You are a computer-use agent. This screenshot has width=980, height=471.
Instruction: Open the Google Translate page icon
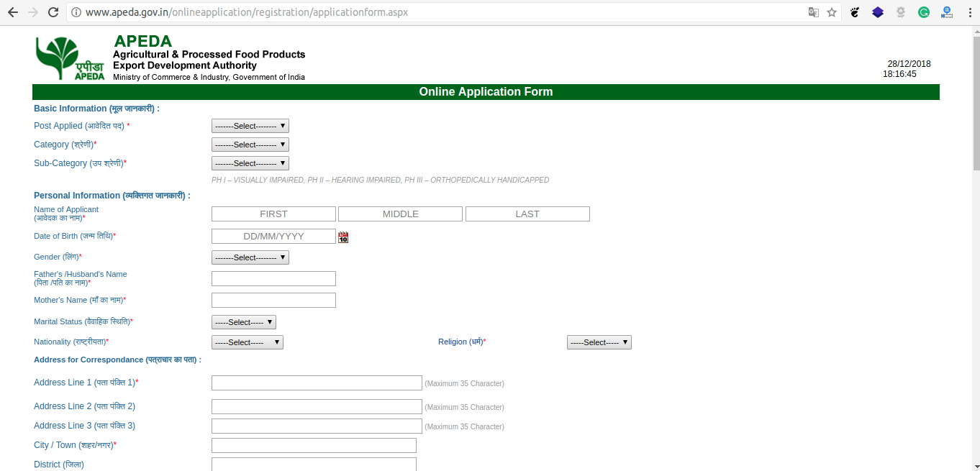point(813,12)
